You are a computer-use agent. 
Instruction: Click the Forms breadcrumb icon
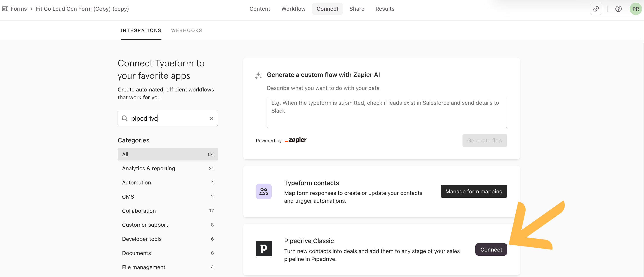[x=5, y=9]
